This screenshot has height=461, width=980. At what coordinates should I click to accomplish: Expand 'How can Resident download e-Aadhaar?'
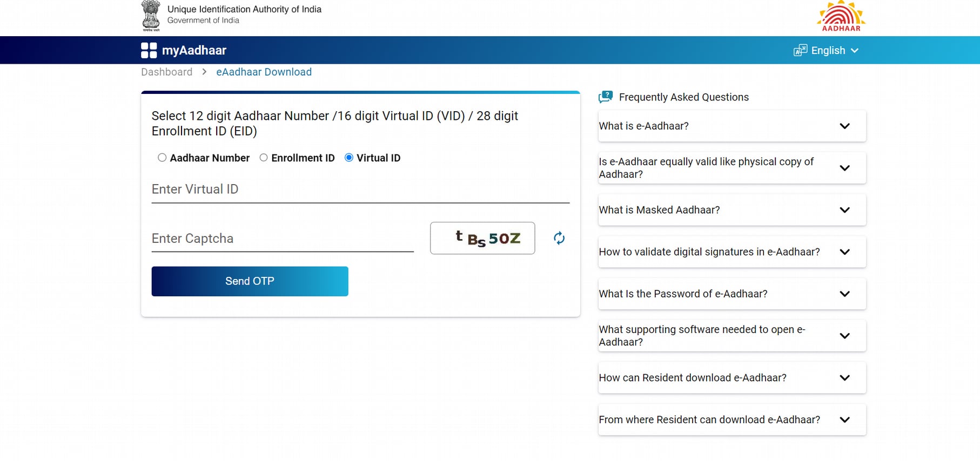732,378
